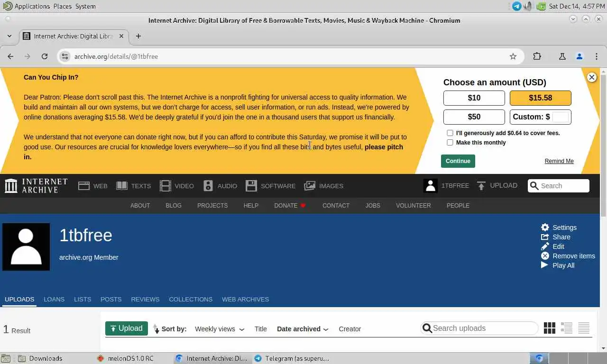Screen dimensions: 607x364
Task: Switch to Downloads window in taskbar
Action: (x=40, y=358)
